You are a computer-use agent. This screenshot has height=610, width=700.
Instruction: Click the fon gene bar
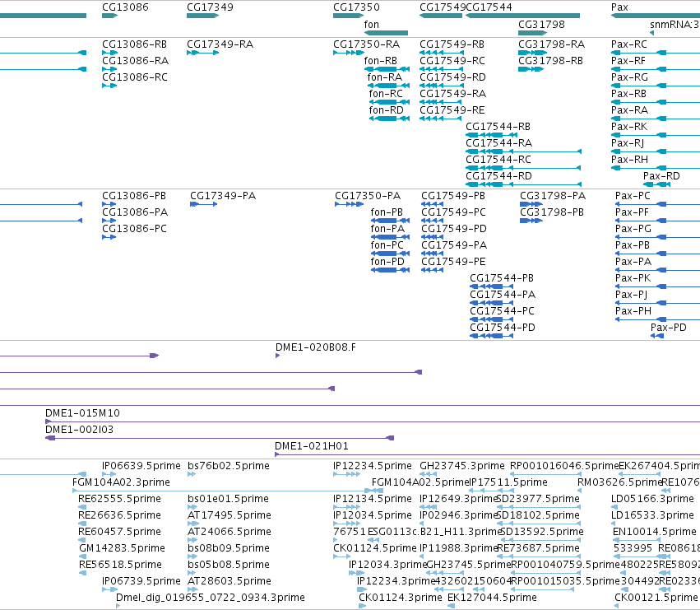[x=386, y=33]
